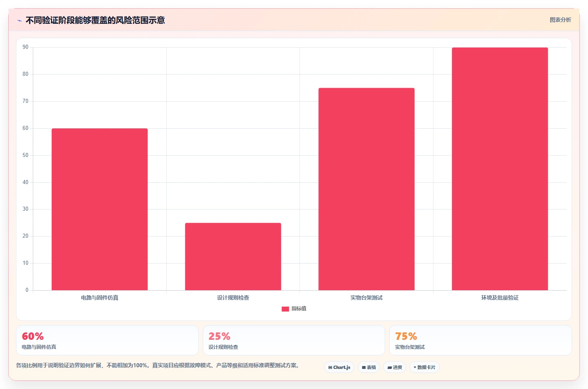Click the 实物台架测试 bar in the chart
The height and width of the screenshot is (389, 588).
pos(366,189)
